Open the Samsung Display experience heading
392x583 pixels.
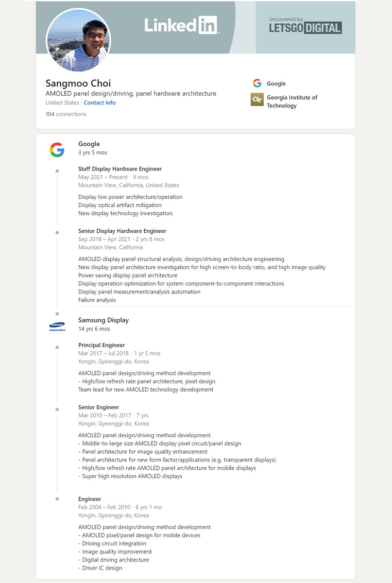pos(103,320)
